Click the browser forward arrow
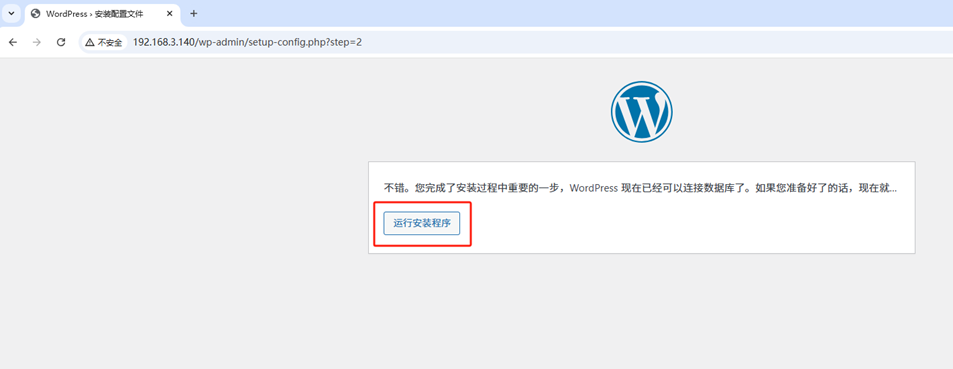Screen dimensions: 953x369 pyautogui.click(x=36, y=43)
